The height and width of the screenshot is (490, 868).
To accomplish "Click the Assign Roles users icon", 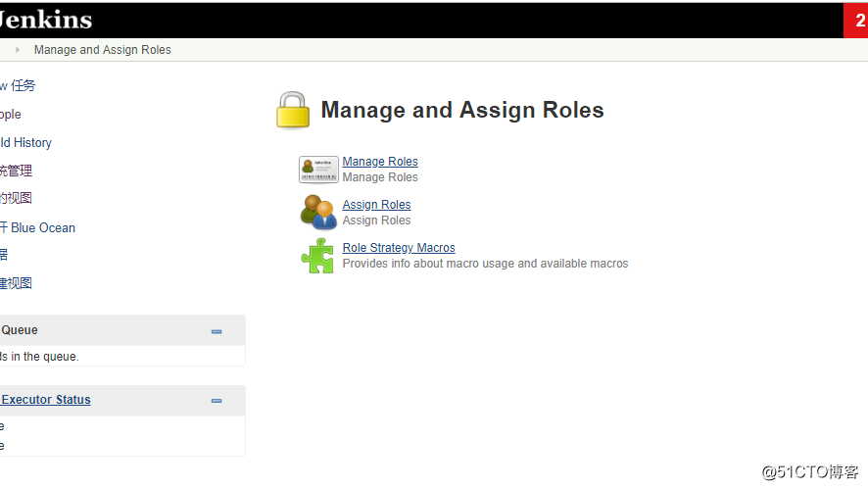I will click(x=318, y=212).
